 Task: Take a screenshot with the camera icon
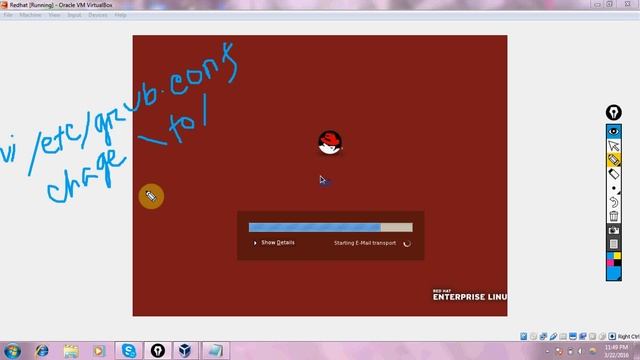pos(613,231)
